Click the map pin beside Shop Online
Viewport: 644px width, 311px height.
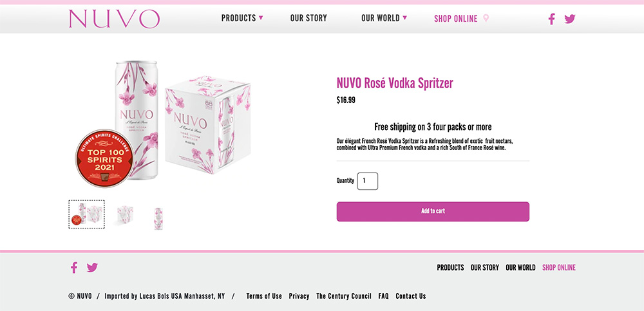pos(486,18)
